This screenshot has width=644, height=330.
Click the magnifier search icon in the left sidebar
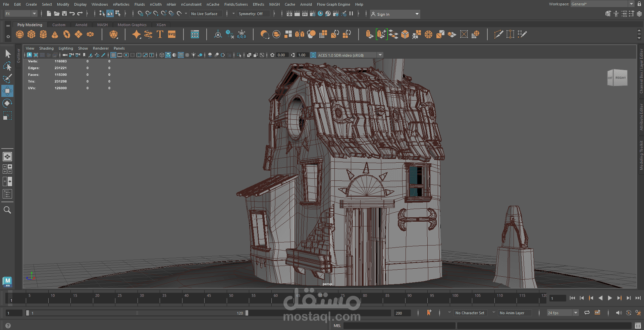[7, 210]
